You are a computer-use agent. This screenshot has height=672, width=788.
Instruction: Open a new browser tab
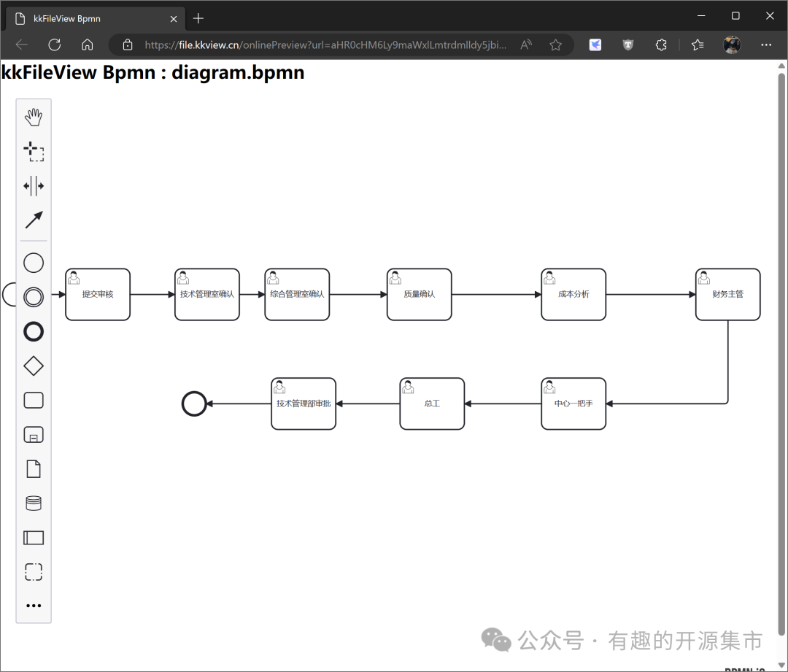pyautogui.click(x=198, y=18)
